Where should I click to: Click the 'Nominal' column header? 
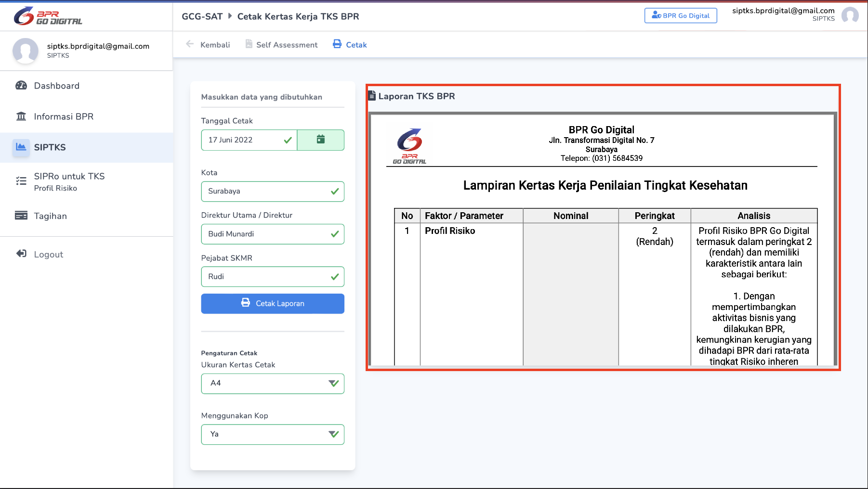(571, 216)
